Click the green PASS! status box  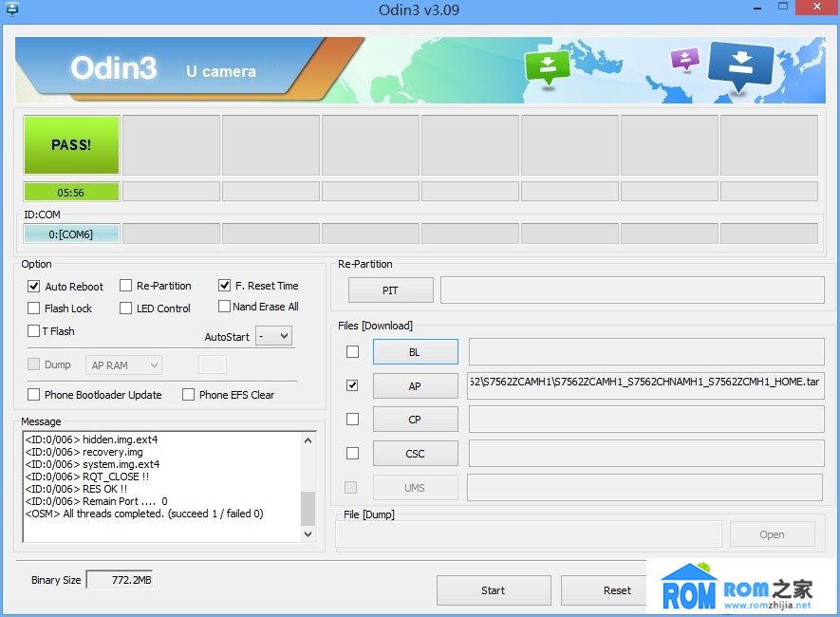click(71, 145)
